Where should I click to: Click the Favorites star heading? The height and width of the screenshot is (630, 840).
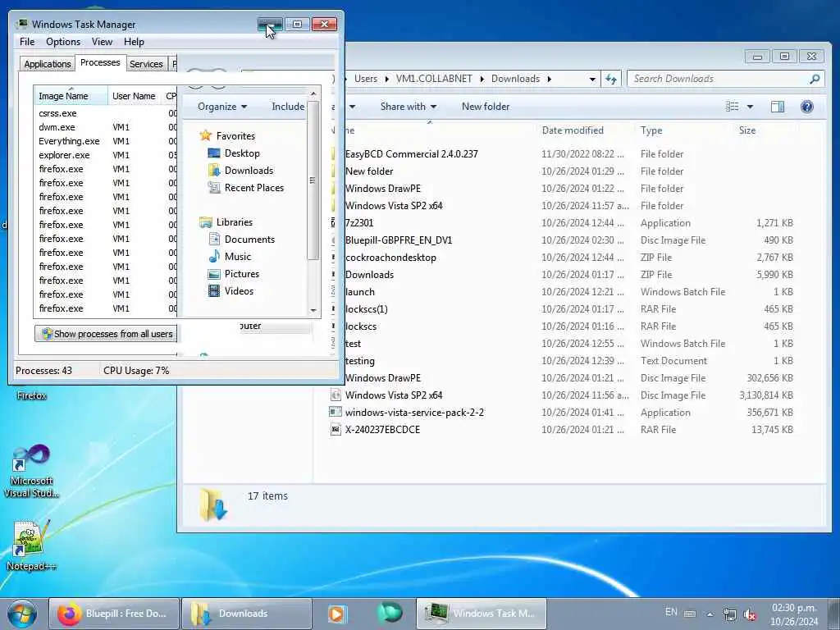(227, 135)
